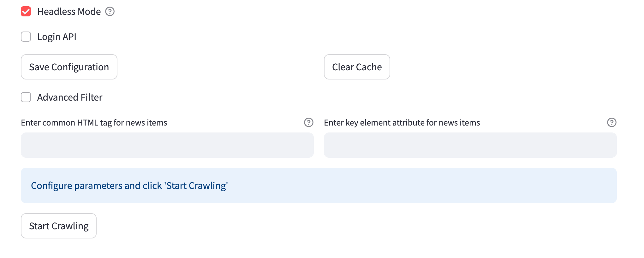Uncheck the Headless Mode checkbox

click(26, 12)
